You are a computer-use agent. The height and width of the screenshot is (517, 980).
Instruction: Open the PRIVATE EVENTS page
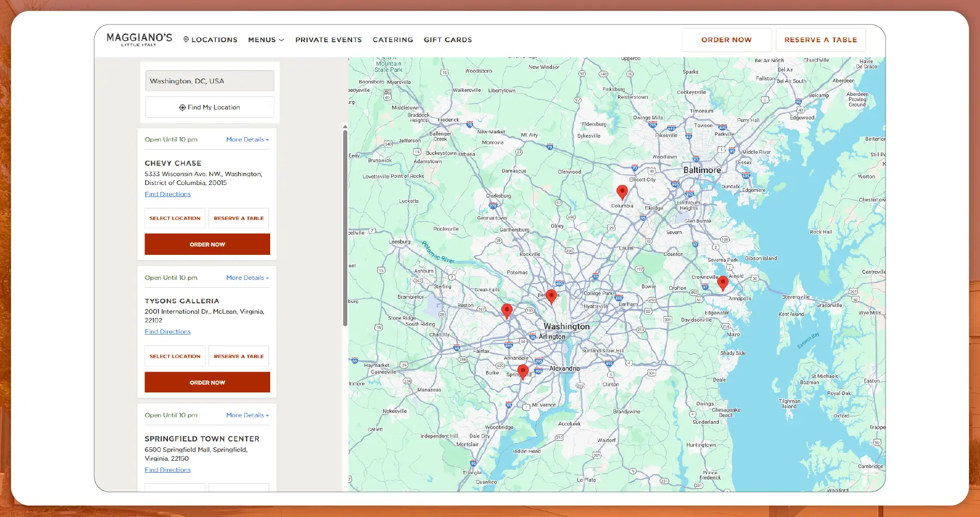[329, 40]
